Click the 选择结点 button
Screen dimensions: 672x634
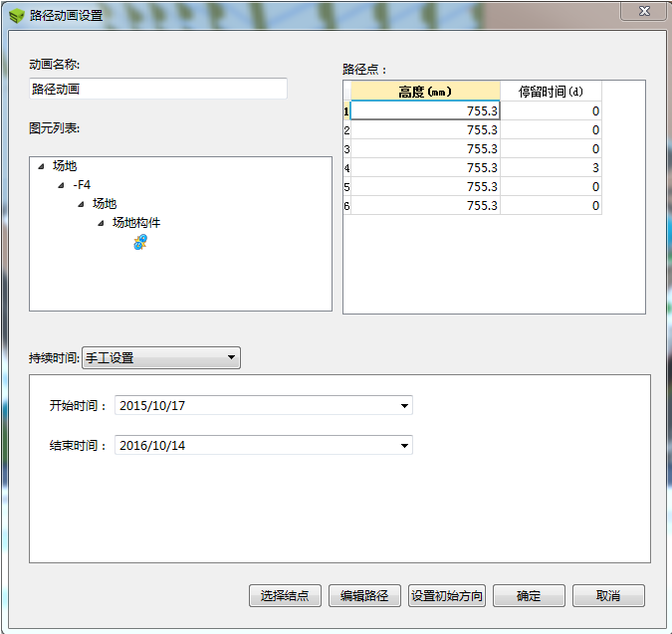tap(285, 595)
